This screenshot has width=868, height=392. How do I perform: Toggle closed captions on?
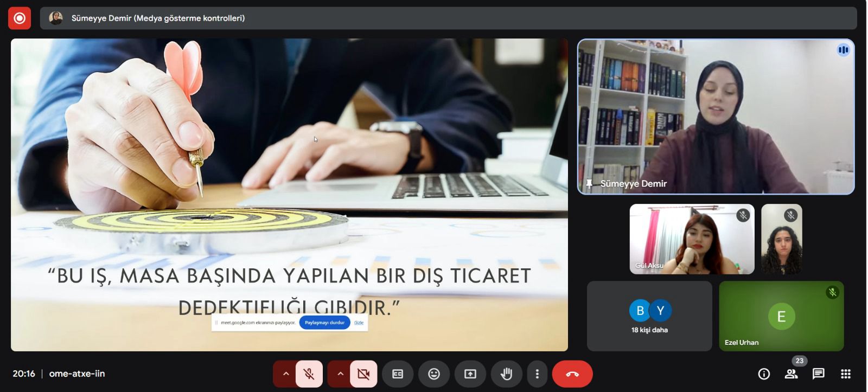pyautogui.click(x=398, y=374)
